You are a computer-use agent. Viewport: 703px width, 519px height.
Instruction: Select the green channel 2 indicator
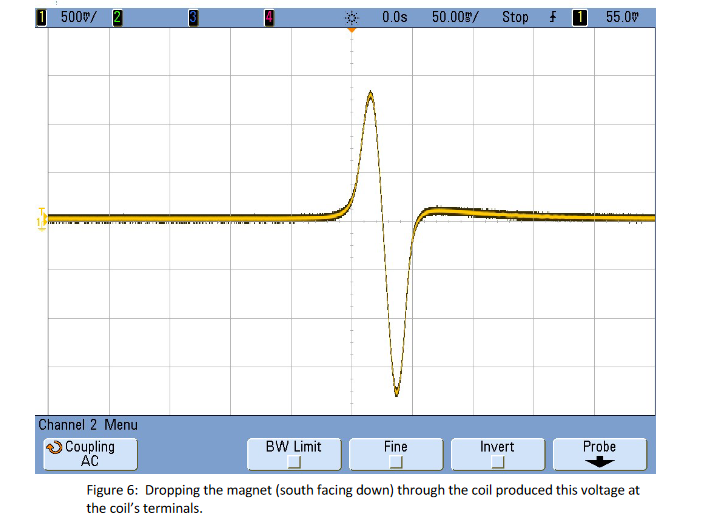pos(117,18)
